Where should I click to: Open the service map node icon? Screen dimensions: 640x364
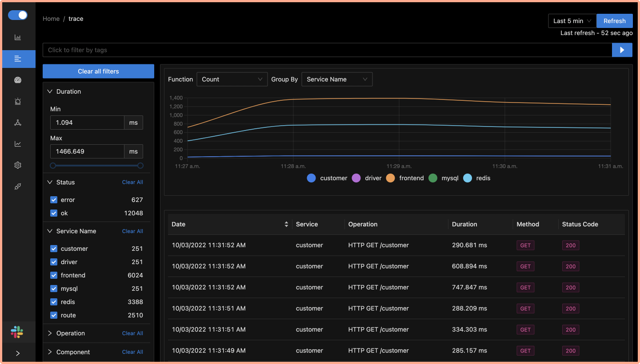point(18,123)
